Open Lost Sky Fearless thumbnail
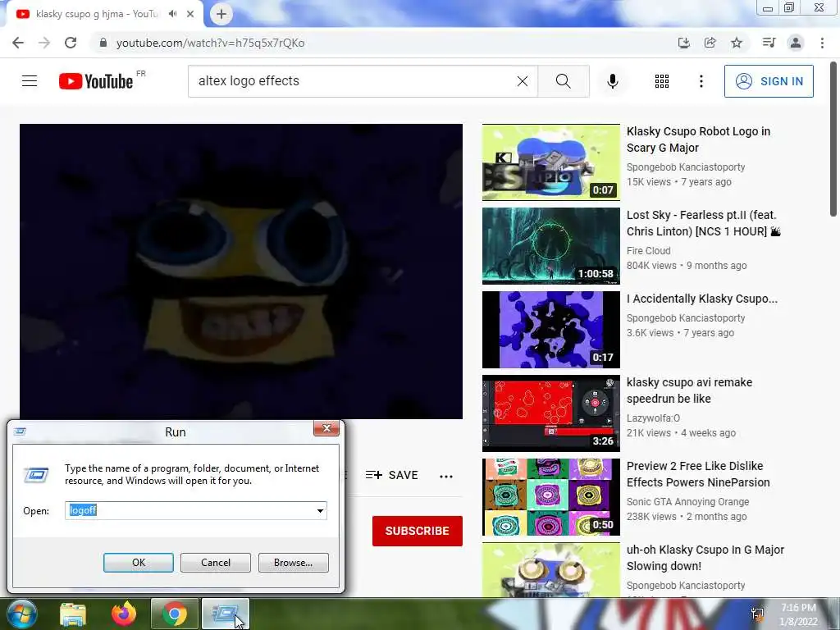Viewport: 840px width, 630px height. (550, 246)
